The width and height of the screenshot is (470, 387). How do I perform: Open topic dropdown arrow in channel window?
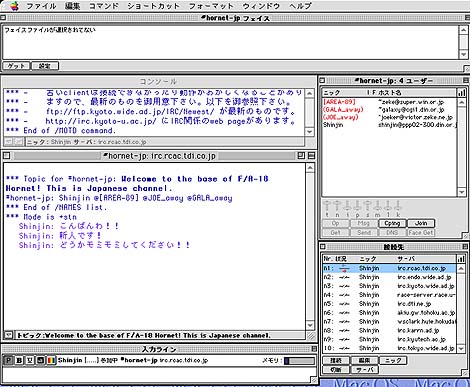[x=9, y=335]
